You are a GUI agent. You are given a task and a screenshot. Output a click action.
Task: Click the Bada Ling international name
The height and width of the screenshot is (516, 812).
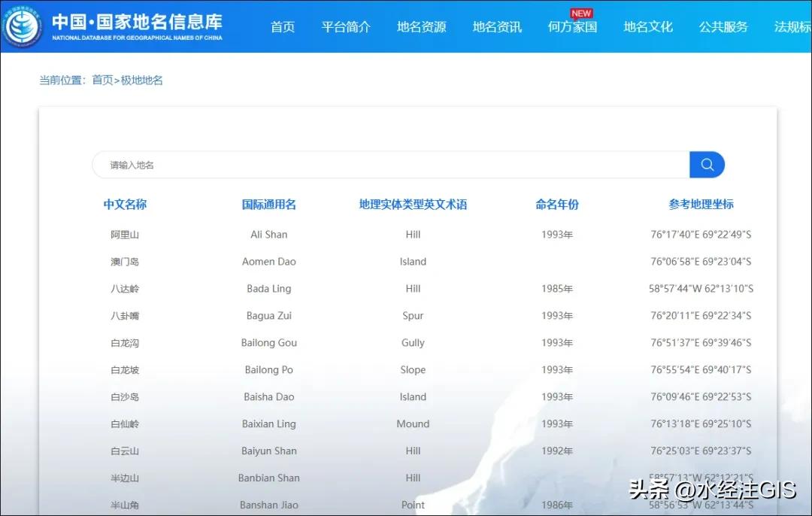click(268, 289)
